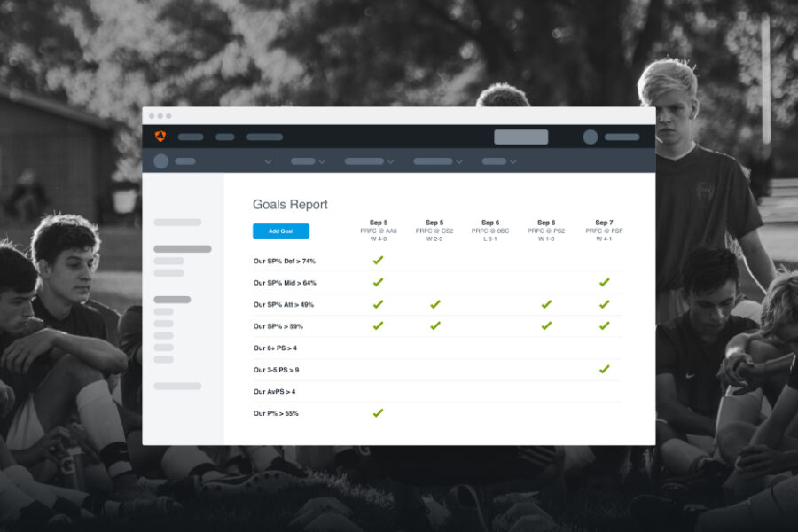The width and height of the screenshot is (798, 532).
Task: Click the orange shield logo in top bar
Action: 160,137
